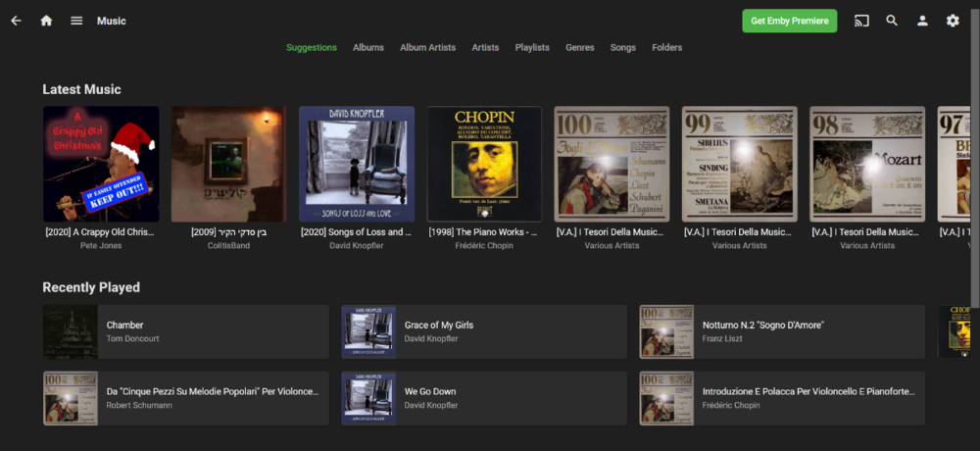Open the Chopin Piano Works cover

pyautogui.click(x=484, y=164)
